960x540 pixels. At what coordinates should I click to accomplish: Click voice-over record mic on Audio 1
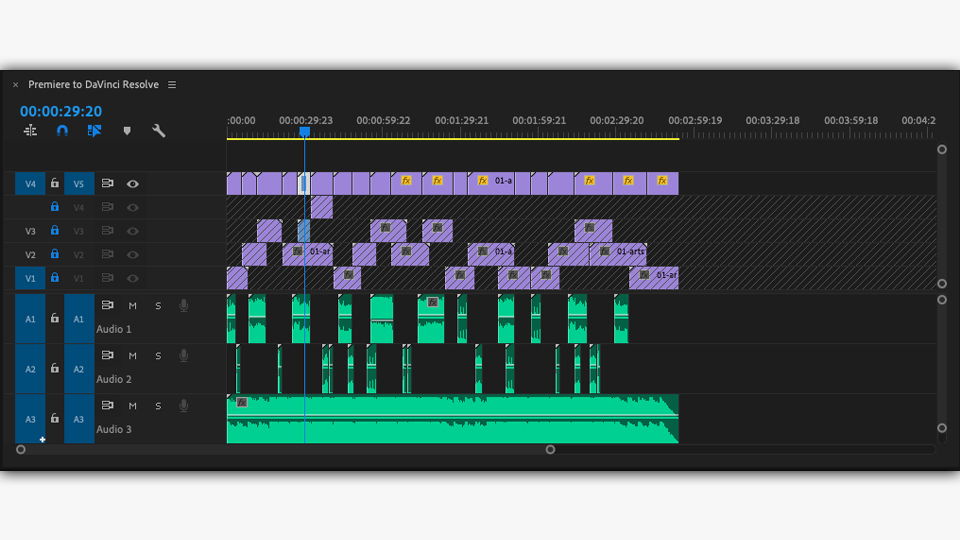click(183, 306)
